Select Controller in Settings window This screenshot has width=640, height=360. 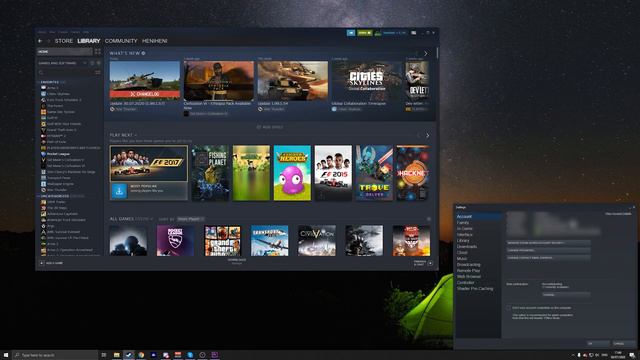point(465,282)
